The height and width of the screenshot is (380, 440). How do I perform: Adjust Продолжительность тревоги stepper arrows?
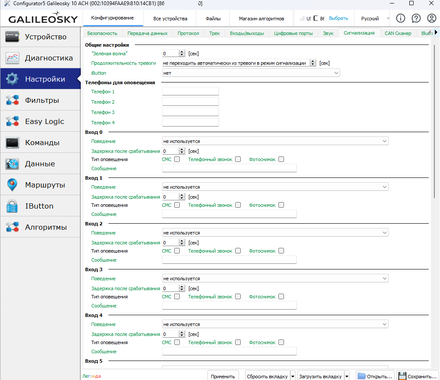coord(313,63)
